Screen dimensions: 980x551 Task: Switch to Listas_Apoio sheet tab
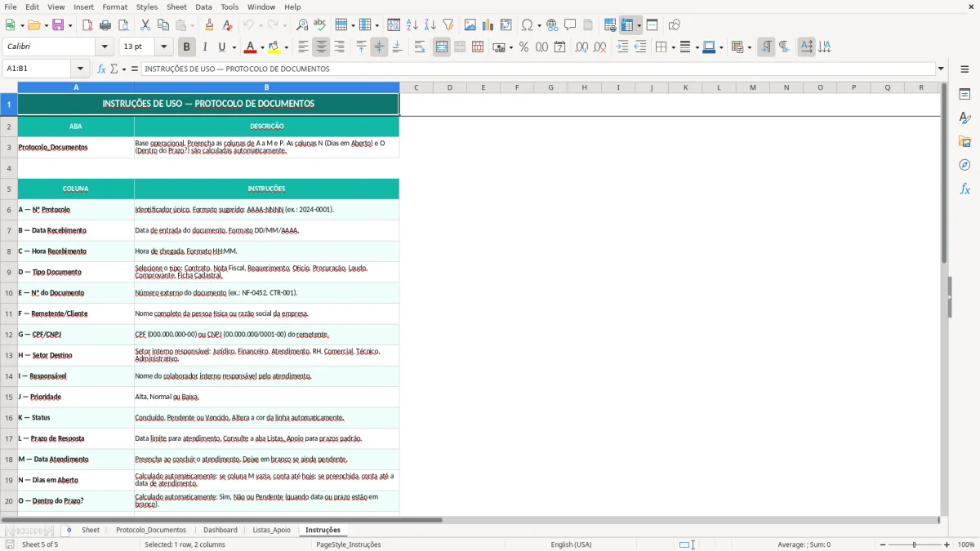tap(271, 530)
